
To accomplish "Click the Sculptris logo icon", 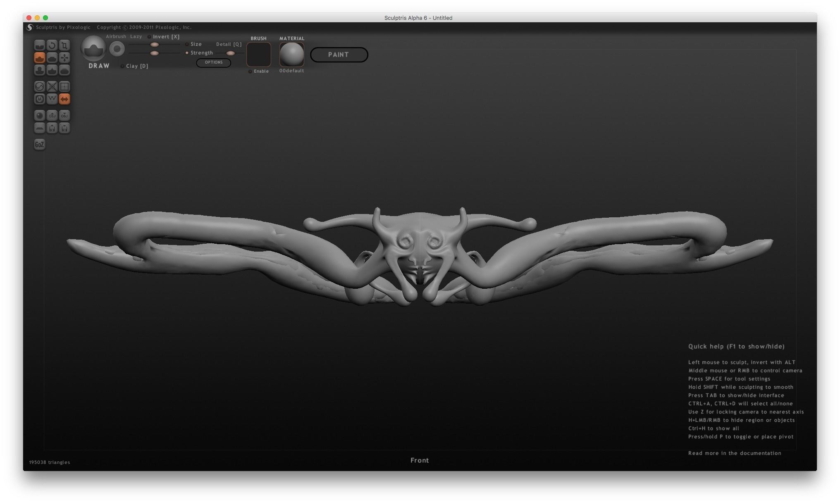I will pyautogui.click(x=30, y=27).
